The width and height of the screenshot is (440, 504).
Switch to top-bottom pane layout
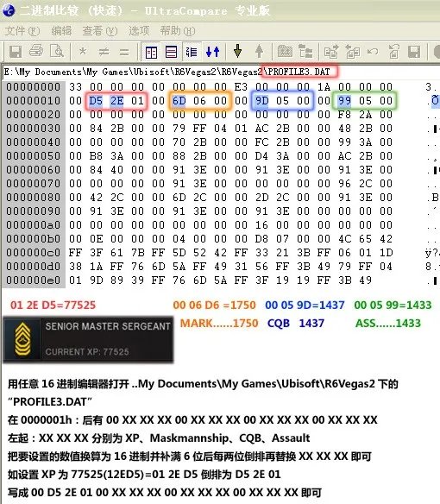171,52
